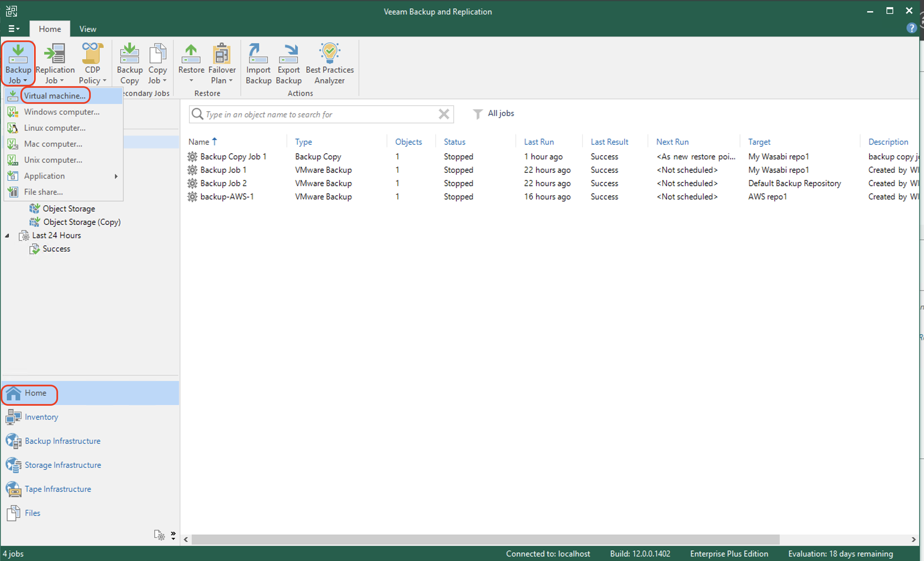Choose File share... from the menu
This screenshot has height=561, width=924.
64,192
